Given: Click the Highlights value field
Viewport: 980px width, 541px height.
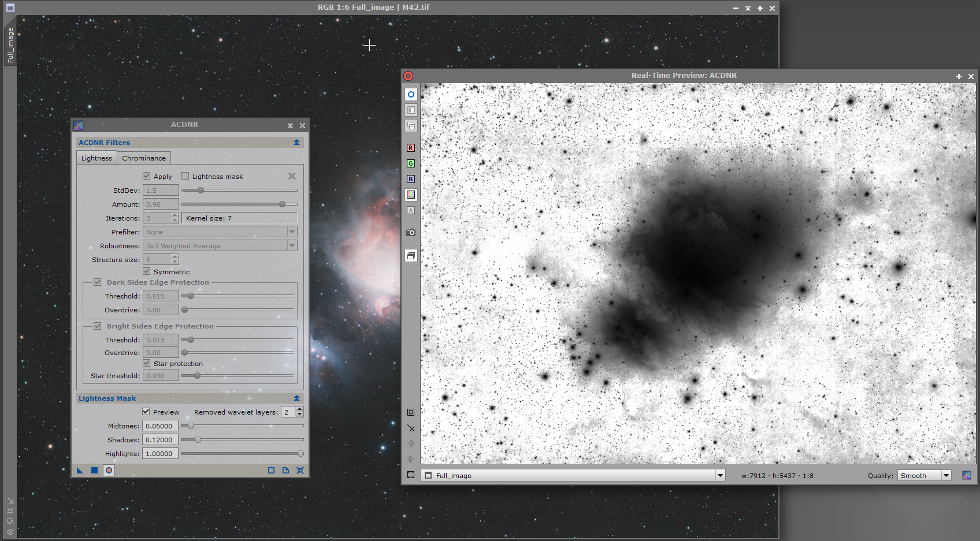Looking at the screenshot, I should pyautogui.click(x=160, y=454).
